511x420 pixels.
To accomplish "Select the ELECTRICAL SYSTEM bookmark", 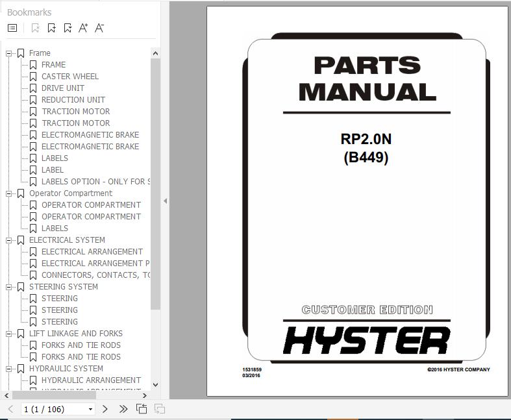I will 67,240.
